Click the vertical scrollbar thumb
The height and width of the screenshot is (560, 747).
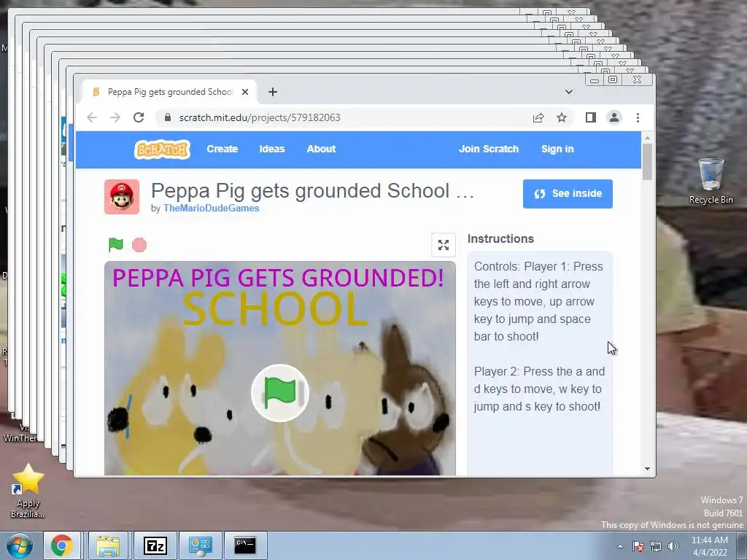[x=647, y=162]
